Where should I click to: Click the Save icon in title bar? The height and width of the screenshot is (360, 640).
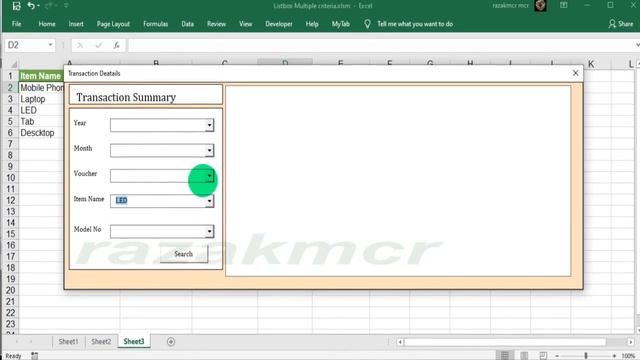16,6
